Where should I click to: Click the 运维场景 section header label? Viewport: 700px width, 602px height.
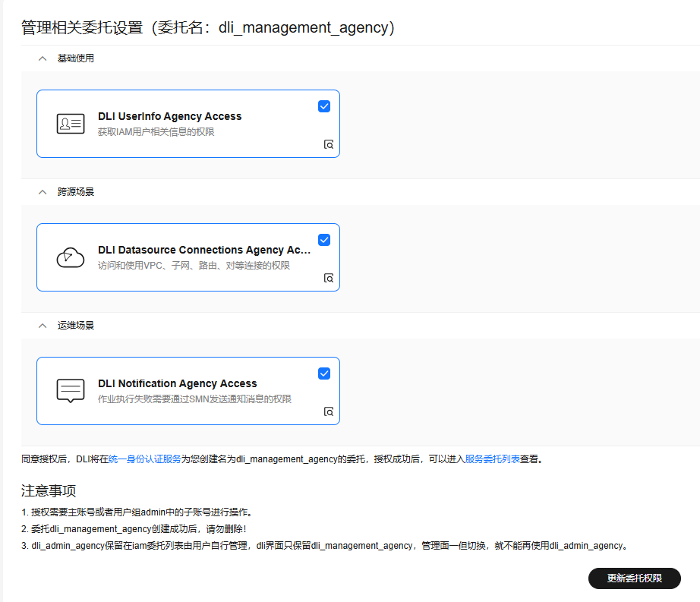pyautogui.click(x=76, y=326)
